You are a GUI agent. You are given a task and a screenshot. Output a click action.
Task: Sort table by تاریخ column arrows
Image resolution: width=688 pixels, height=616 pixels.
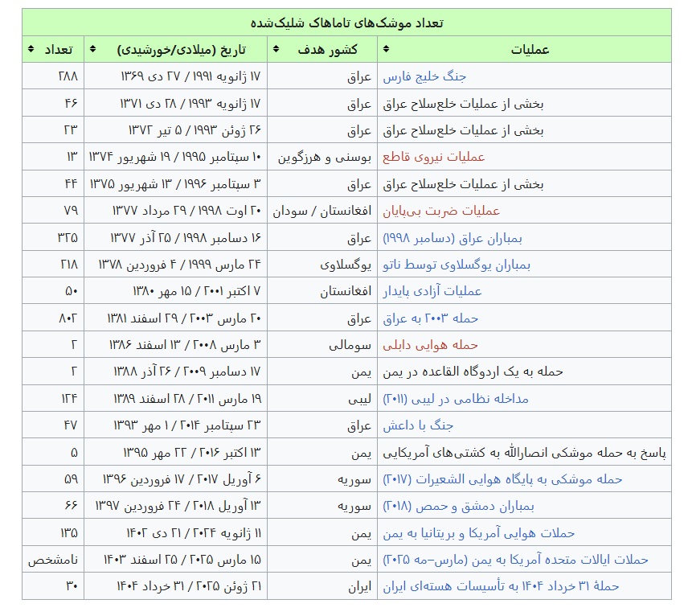point(91,50)
